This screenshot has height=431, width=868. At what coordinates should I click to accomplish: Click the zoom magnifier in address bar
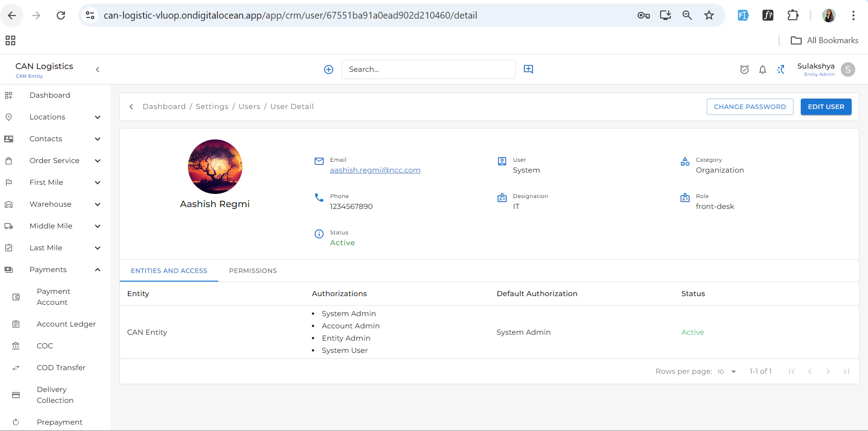[x=687, y=15]
